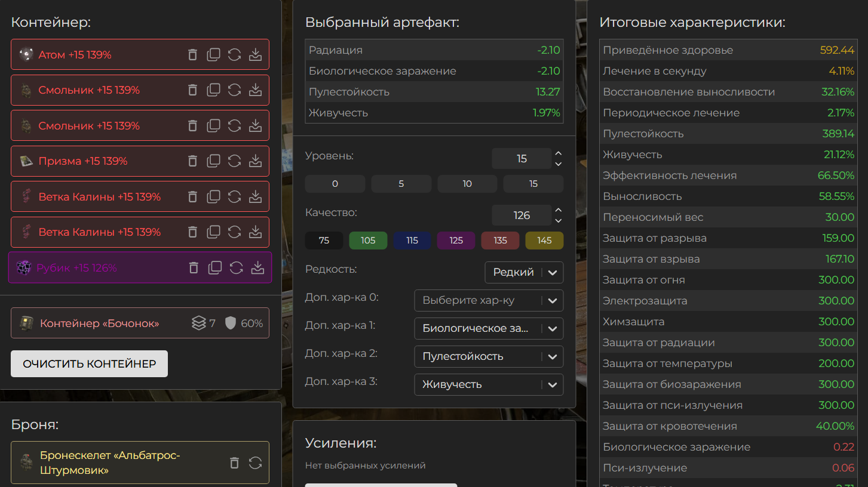Click Пси-излучение 0.06 row
The width and height of the screenshot is (868, 487).
tap(729, 468)
